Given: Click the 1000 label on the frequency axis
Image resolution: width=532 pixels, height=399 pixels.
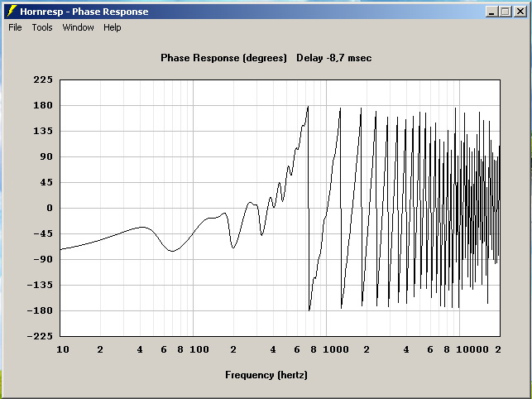Looking at the screenshot, I should coord(336,349).
